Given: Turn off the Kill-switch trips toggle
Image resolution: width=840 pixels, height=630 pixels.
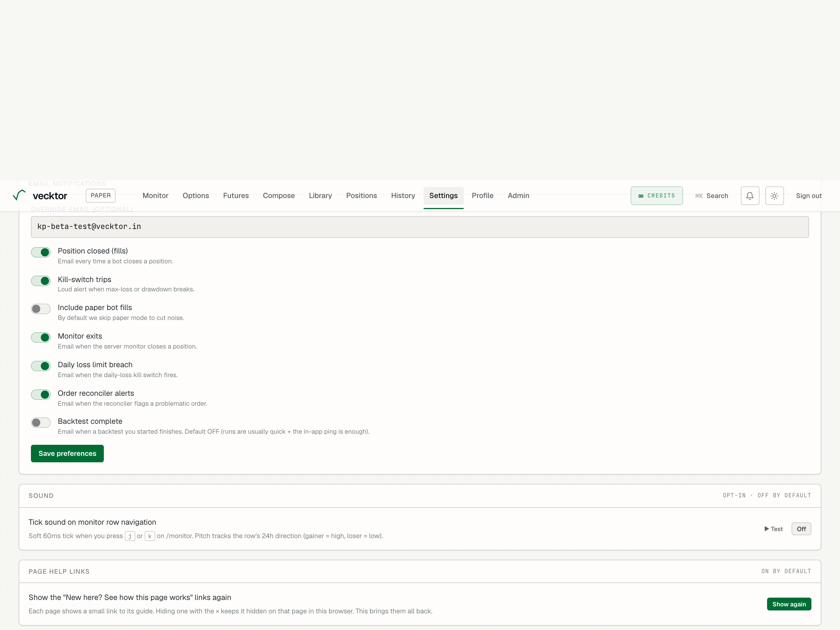Looking at the screenshot, I should click(41, 281).
